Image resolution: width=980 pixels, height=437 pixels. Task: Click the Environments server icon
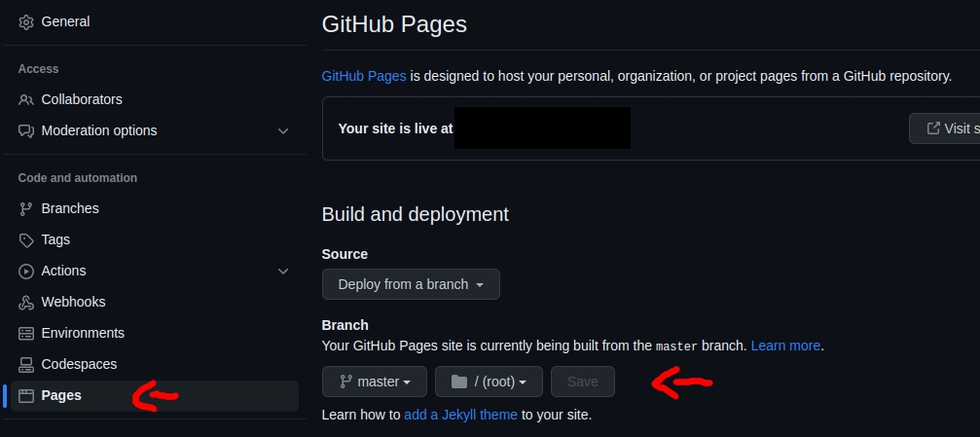point(26,333)
